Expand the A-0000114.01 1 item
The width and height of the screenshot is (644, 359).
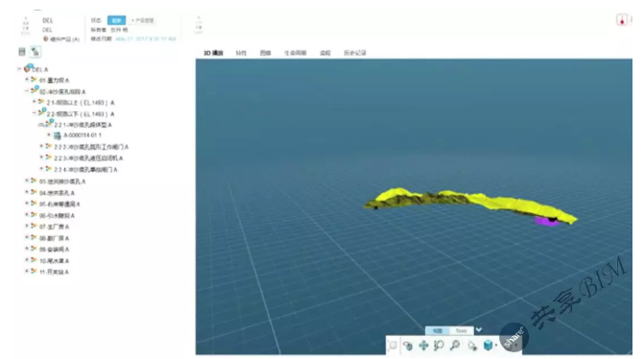49,134
